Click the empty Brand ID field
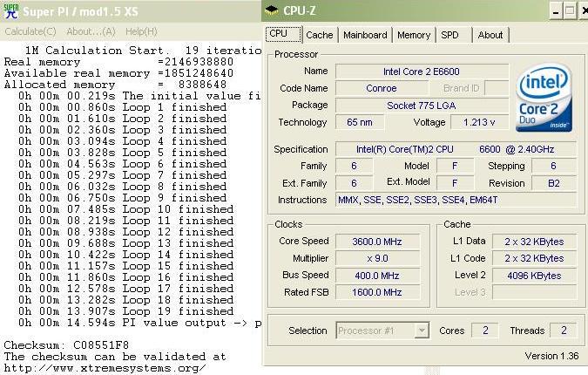Image resolution: width=588 pixels, height=375 pixels. tap(497, 88)
